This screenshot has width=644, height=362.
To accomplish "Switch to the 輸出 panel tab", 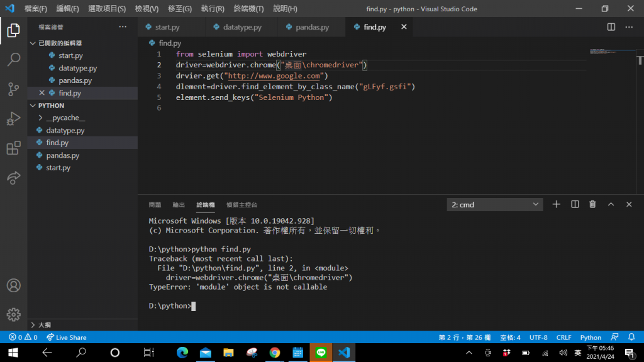I will pyautogui.click(x=179, y=205).
